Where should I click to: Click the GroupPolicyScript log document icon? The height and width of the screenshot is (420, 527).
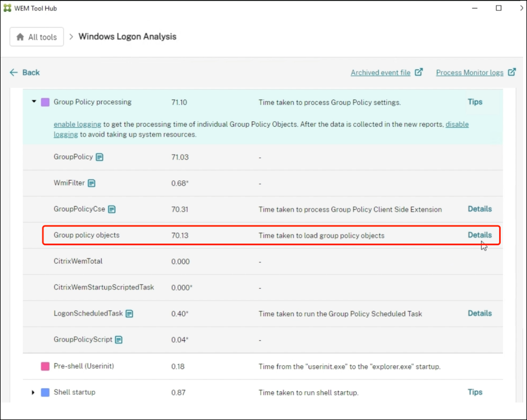(119, 340)
